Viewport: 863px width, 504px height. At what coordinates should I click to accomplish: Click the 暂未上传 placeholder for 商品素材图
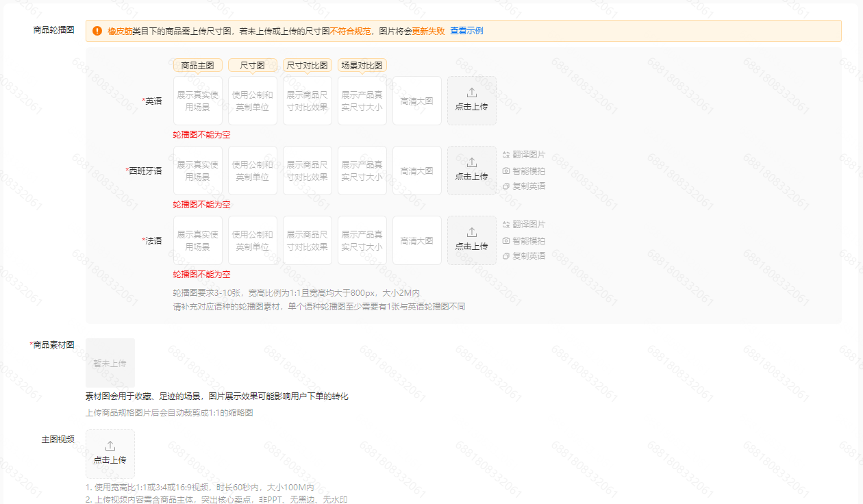coord(110,363)
